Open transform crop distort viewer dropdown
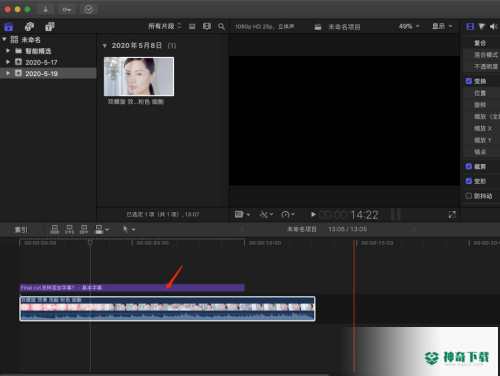This screenshot has height=376, width=500. click(242, 214)
